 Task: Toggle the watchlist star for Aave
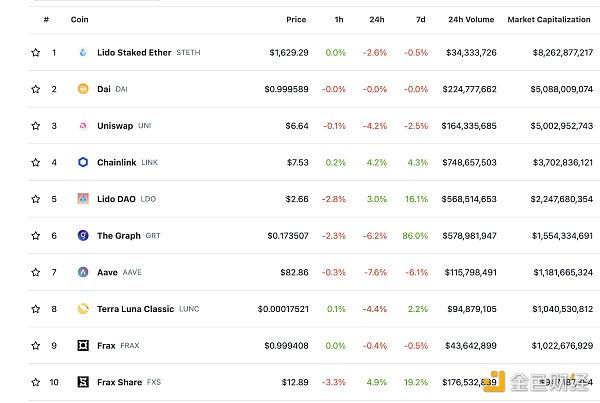tap(36, 272)
